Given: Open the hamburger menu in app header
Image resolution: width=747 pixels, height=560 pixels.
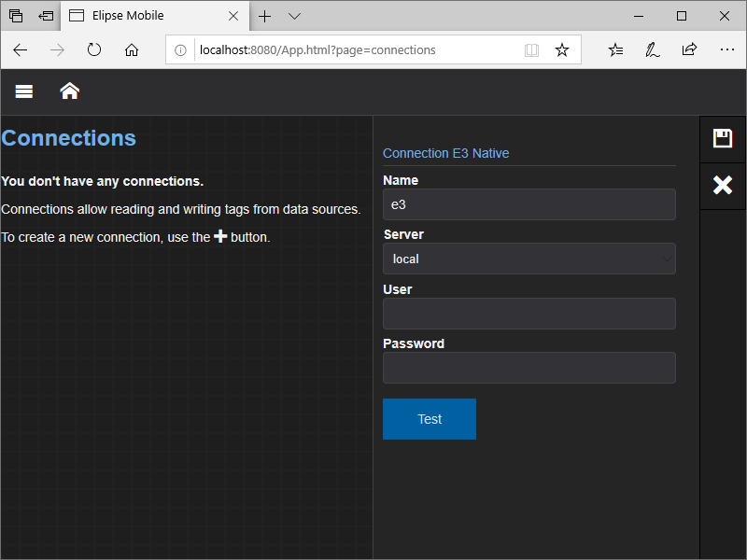Looking at the screenshot, I should tap(24, 91).
